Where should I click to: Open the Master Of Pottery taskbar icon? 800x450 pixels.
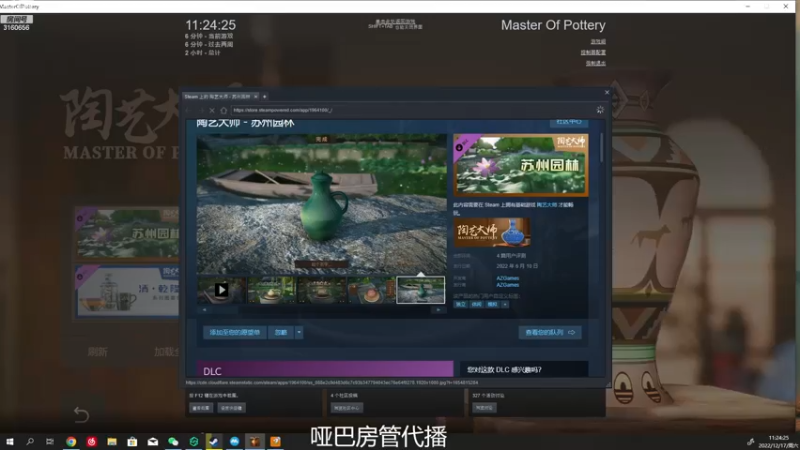pyautogui.click(x=255, y=441)
